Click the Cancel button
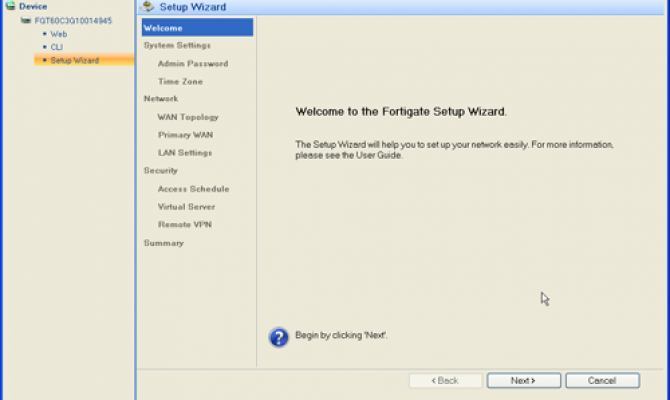This screenshot has height=400, width=670. 602,380
